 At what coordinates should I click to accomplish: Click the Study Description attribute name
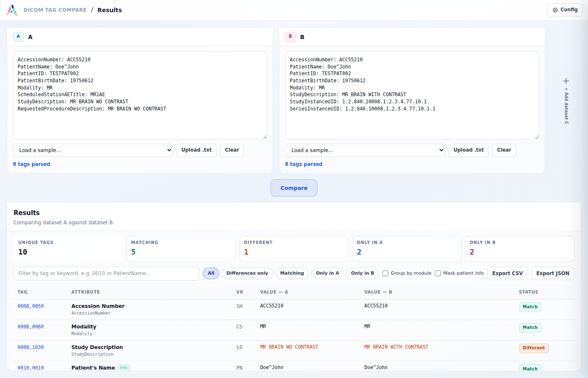(x=97, y=347)
